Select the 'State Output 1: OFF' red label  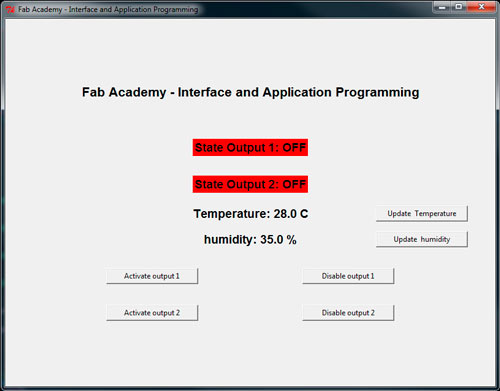250,147
